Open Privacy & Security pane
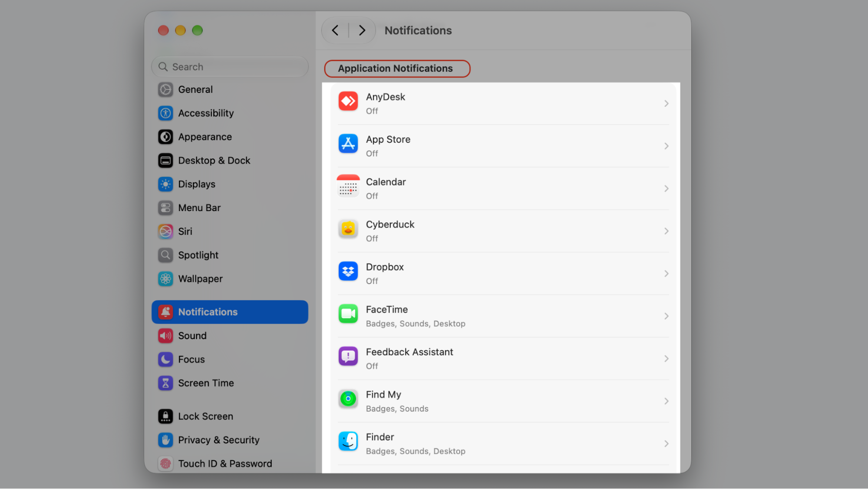This screenshot has height=489, width=868. pos(230,440)
